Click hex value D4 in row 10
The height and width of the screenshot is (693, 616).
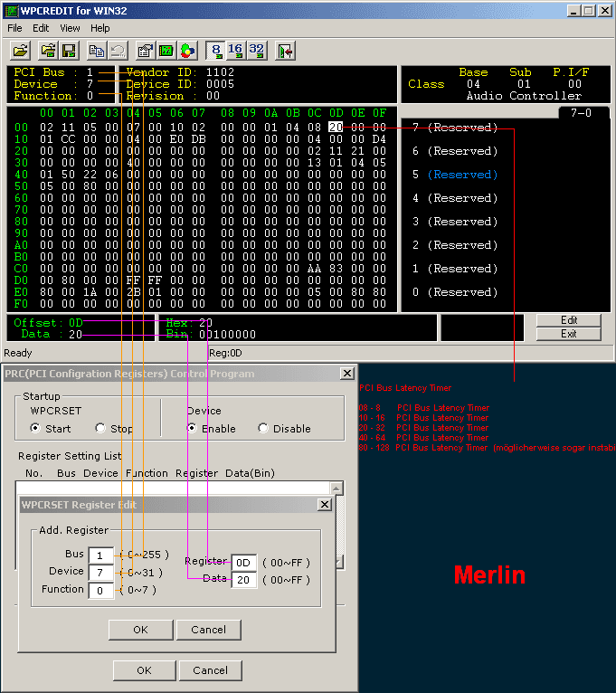379,138
